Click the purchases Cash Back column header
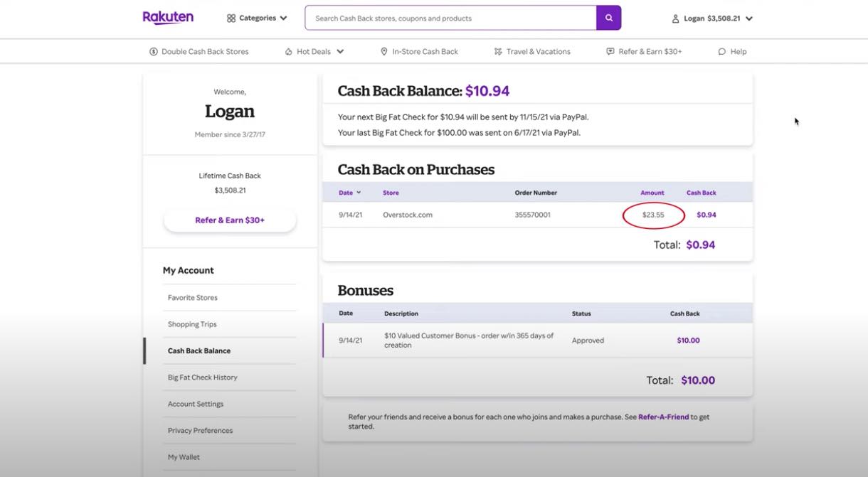868x477 pixels. click(x=702, y=193)
